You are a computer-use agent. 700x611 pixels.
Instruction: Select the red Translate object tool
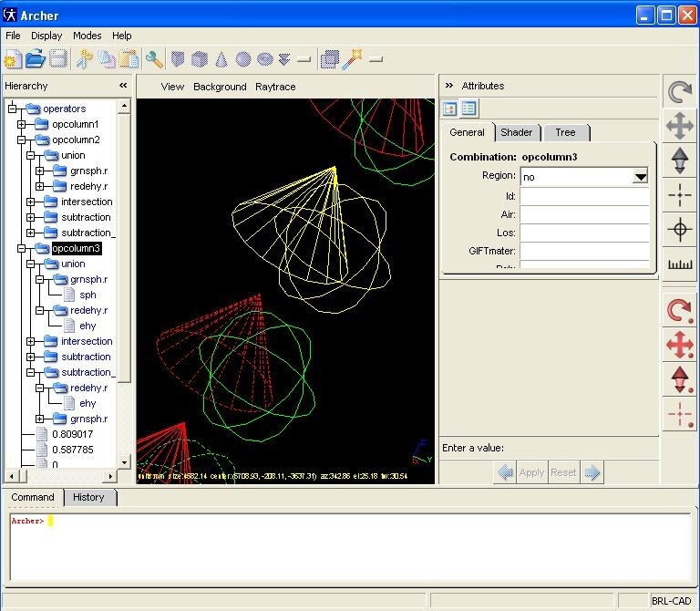point(679,345)
